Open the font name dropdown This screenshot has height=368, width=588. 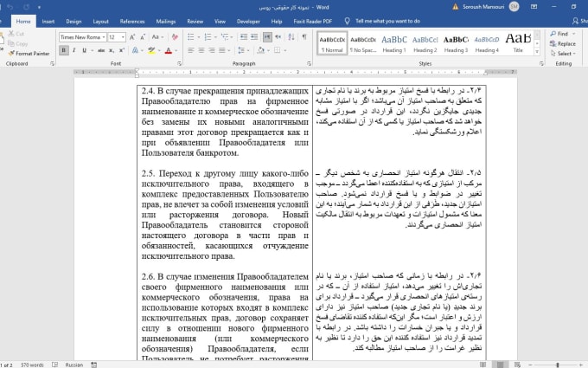[104, 37]
